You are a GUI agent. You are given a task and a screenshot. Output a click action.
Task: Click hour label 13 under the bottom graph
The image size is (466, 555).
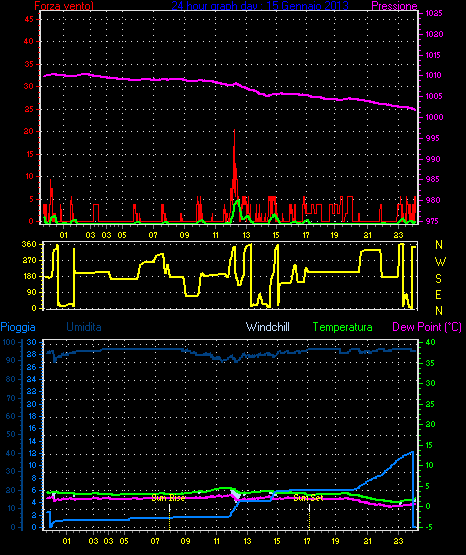pos(247,541)
